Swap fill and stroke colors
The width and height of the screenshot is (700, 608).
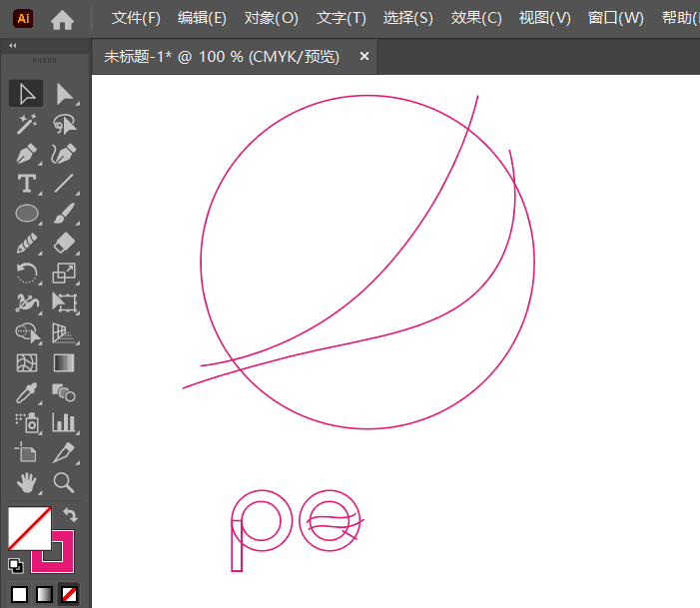click(70, 515)
